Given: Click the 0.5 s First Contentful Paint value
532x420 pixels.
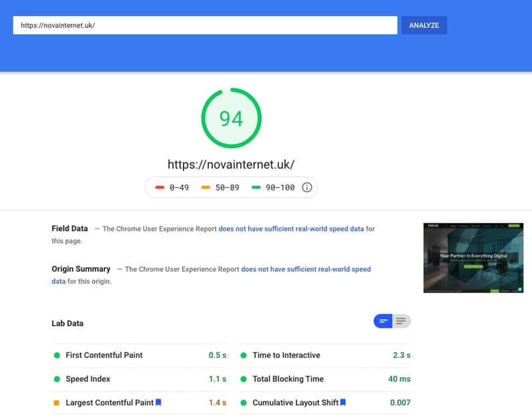Looking at the screenshot, I should [x=218, y=355].
